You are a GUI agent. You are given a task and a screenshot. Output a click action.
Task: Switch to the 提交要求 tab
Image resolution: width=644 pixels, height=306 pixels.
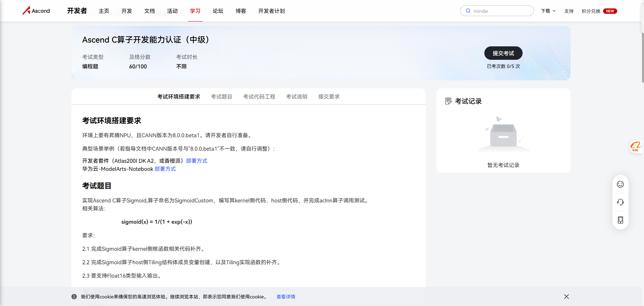(x=329, y=96)
